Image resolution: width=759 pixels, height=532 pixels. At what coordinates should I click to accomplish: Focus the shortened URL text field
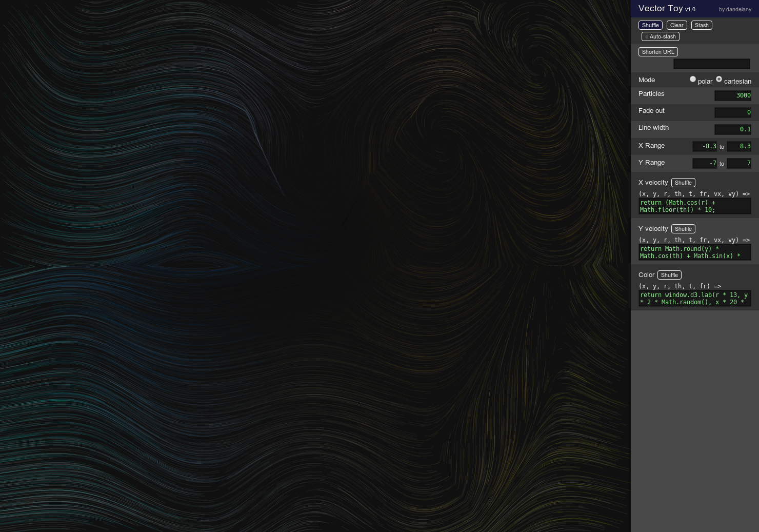(x=712, y=64)
